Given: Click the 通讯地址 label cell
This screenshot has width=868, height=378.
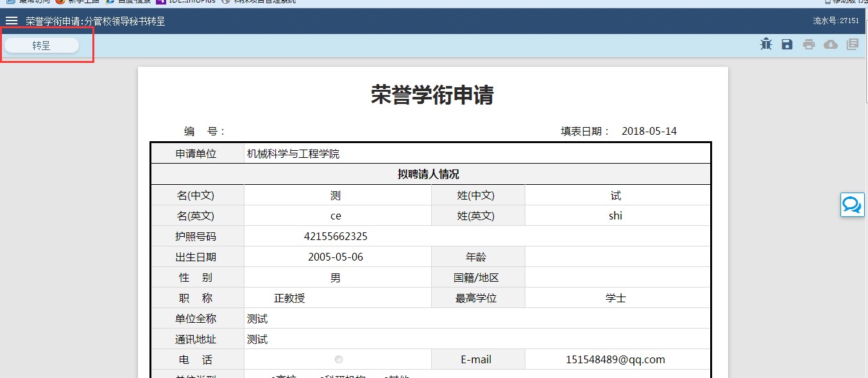Looking at the screenshot, I should pyautogui.click(x=197, y=339).
